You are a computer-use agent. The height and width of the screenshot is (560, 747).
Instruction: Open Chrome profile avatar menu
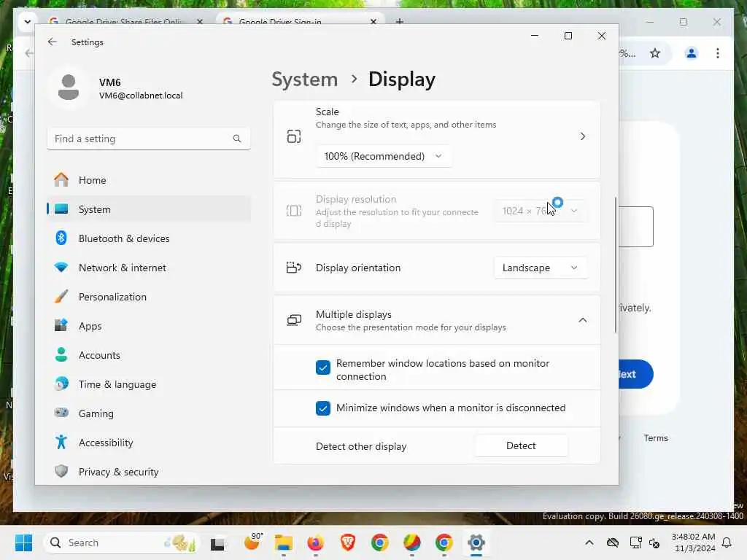(692, 52)
